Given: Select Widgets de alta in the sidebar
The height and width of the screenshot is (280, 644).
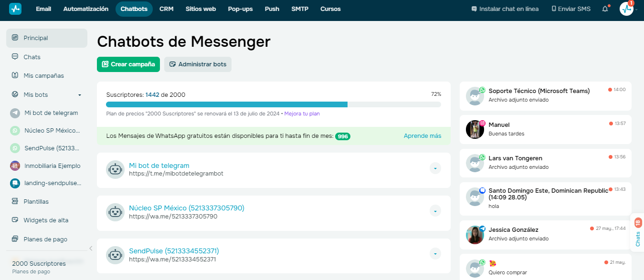Looking at the screenshot, I should (47, 220).
